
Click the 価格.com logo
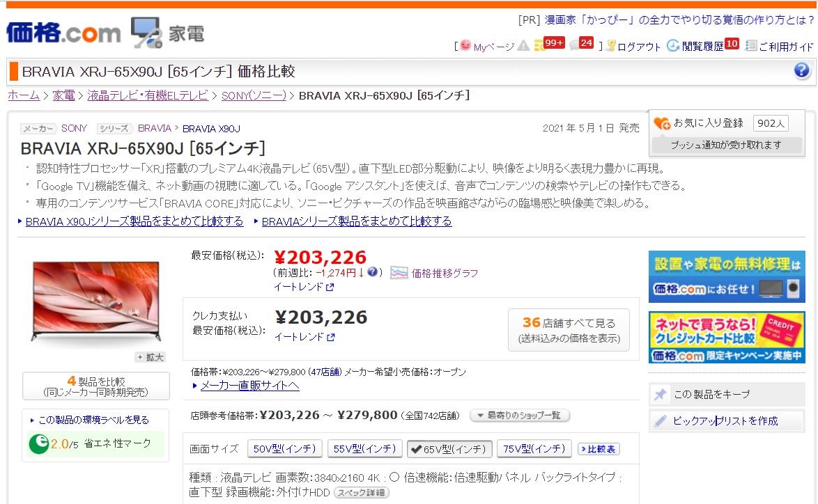click(x=63, y=33)
